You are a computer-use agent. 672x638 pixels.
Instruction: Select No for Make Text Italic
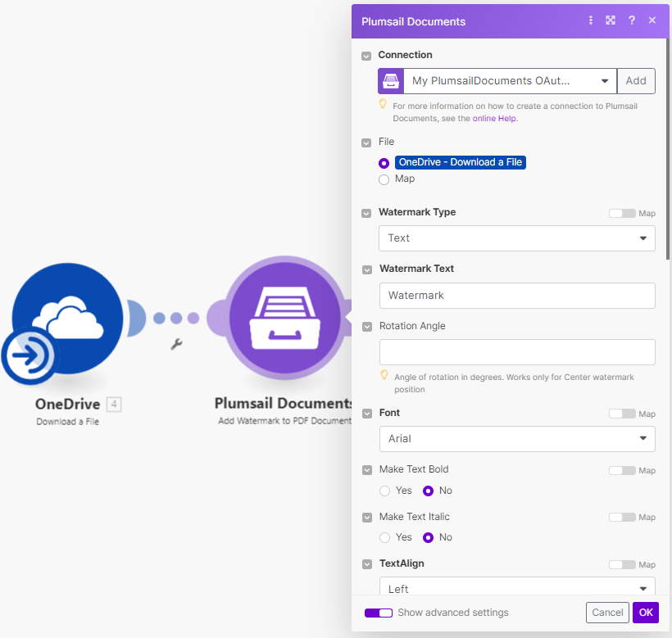click(428, 537)
